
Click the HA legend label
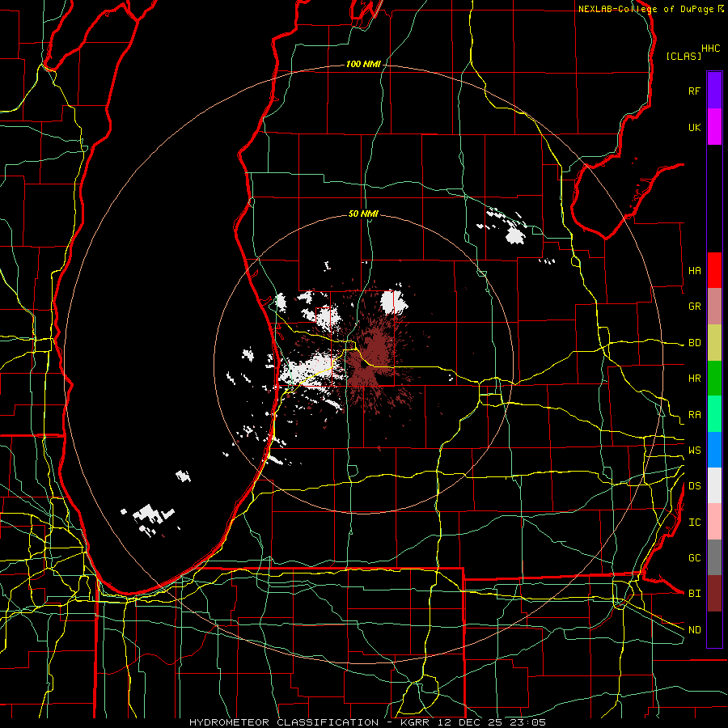click(x=694, y=270)
